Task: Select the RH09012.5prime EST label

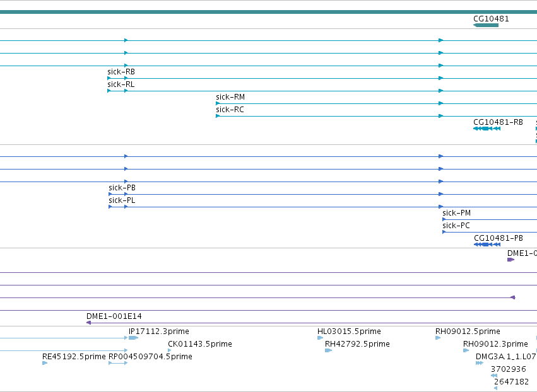Action: 468,331
